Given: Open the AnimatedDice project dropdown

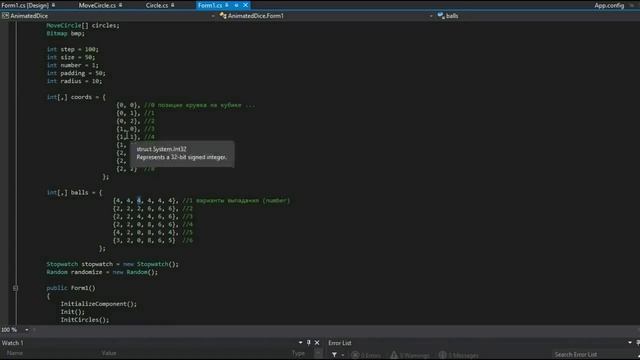Looking at the screenshot, I should (x=213, y=16).
